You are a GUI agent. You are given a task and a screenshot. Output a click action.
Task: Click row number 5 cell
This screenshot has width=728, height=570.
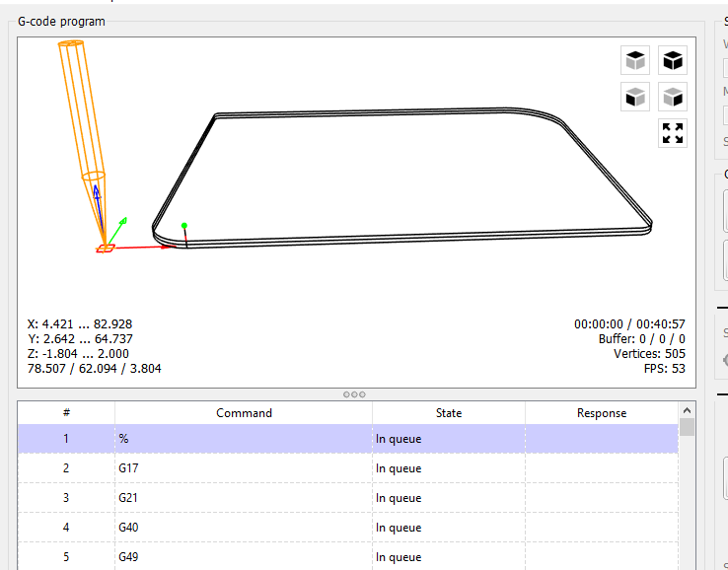coord(66,556)
